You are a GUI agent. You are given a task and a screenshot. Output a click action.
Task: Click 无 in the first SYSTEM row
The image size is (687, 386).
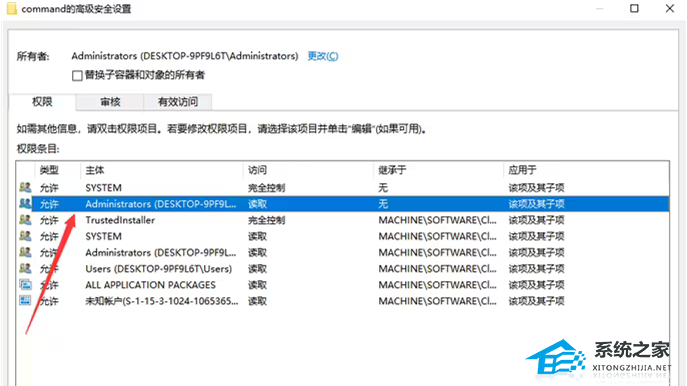point(383,188)
